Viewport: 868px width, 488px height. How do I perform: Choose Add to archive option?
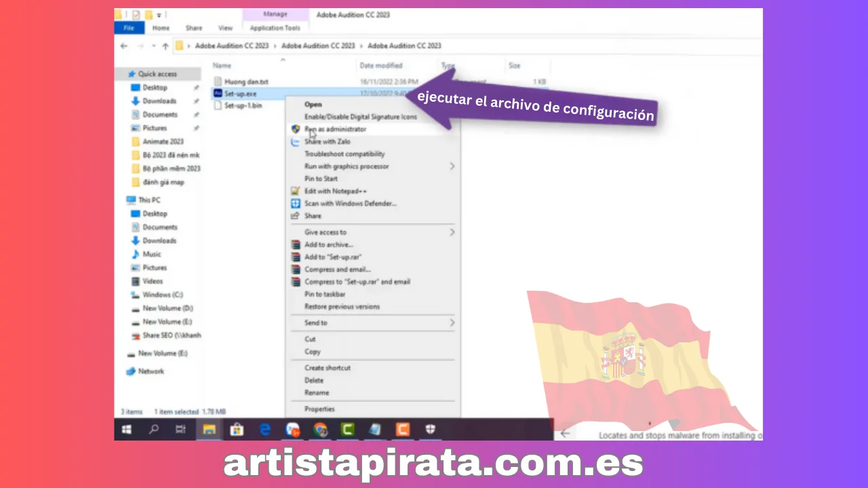click(329, 245)
